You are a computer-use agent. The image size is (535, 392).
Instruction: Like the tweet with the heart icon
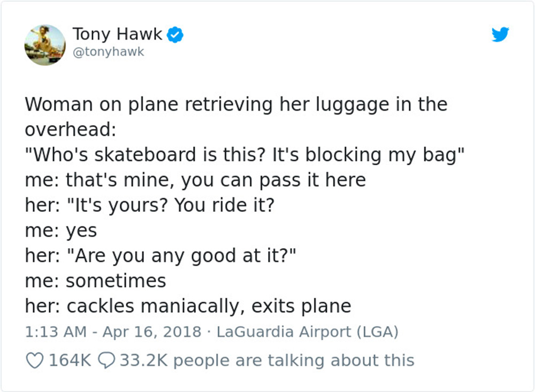[35, 360]
